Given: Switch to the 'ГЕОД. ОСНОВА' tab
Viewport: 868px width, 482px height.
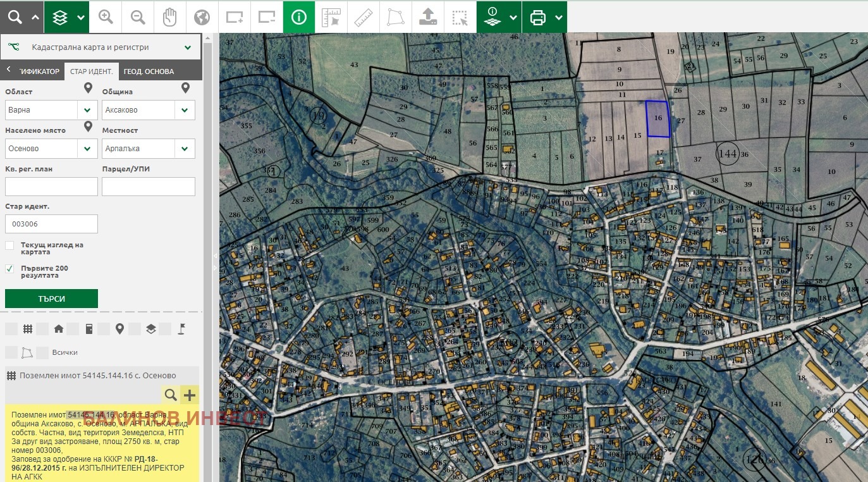Looking at the screenshot, I should point(149,71).
